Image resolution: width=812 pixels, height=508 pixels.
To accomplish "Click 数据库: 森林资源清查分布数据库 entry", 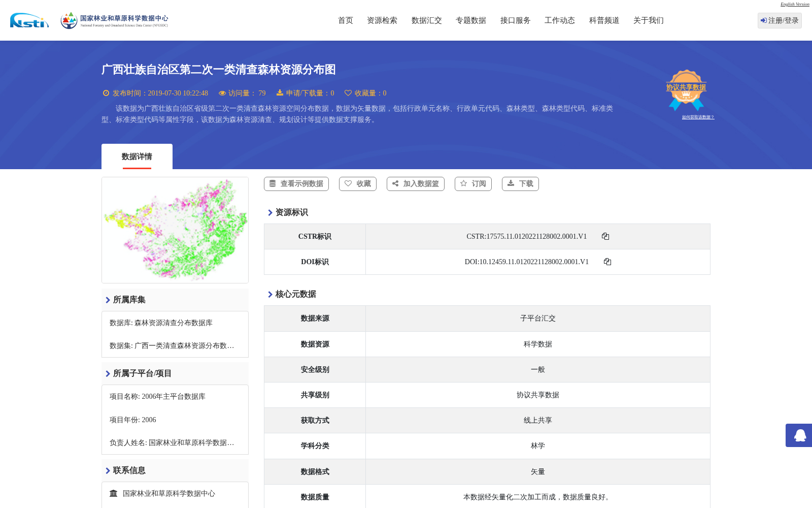I will click(x=161, y=323).
